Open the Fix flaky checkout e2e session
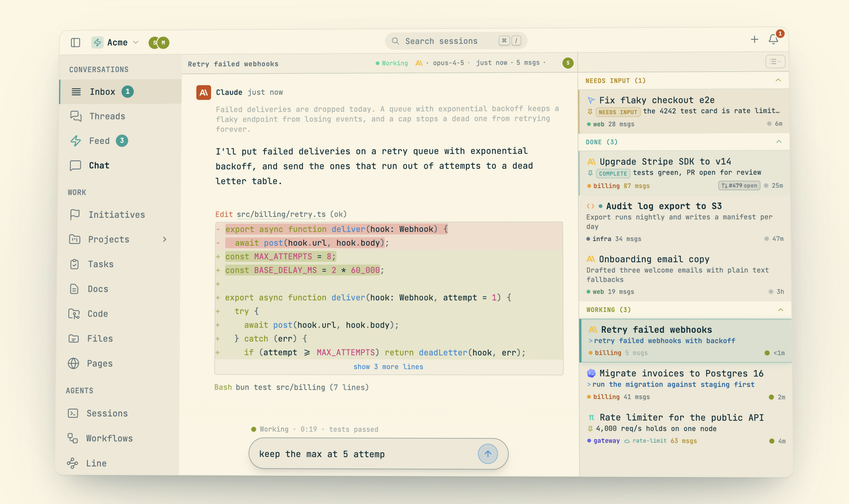Screen dimensions: 849x504 tap(684, 111)
